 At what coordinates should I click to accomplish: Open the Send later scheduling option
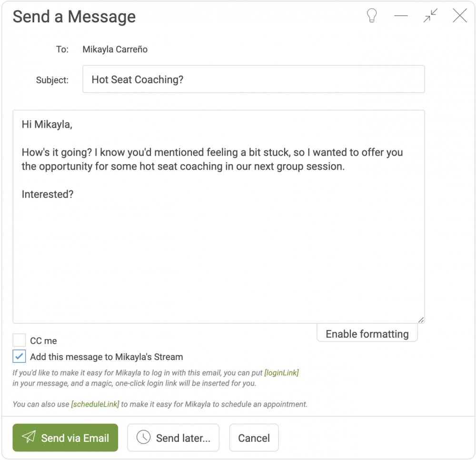[x=173, y=438]
